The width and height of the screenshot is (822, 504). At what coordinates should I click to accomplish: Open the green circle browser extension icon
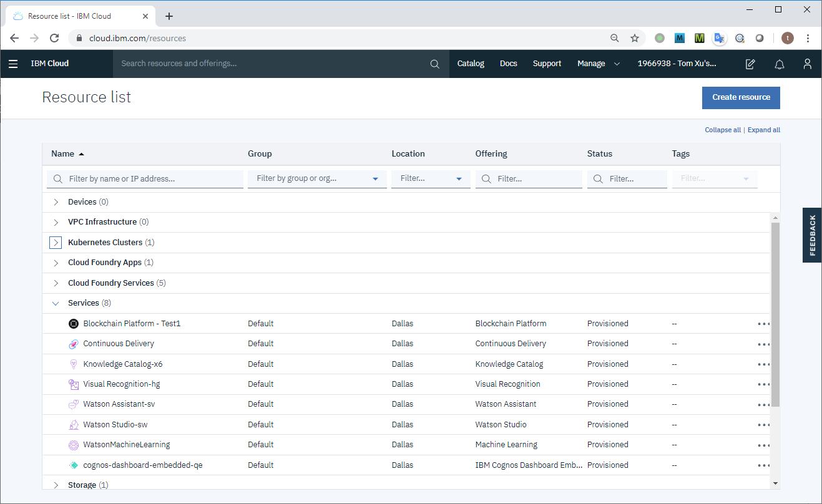660,38
